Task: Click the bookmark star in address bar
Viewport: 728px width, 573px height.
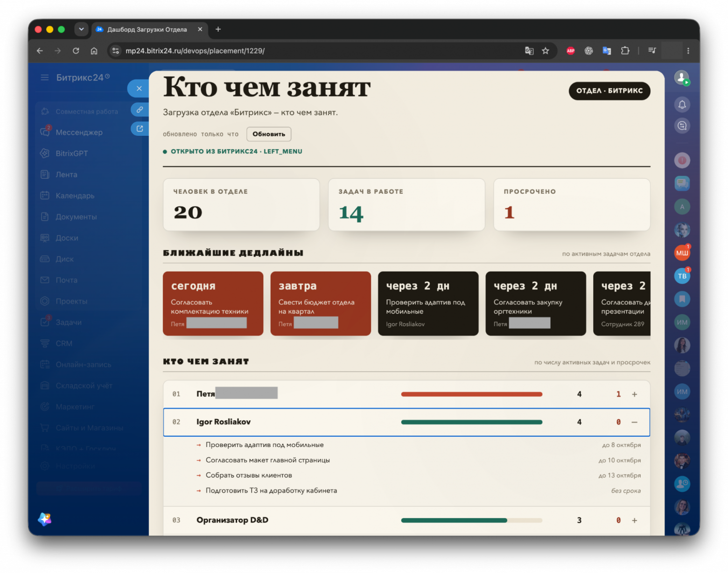Action: pyautogui.click(x=545, y=51)
